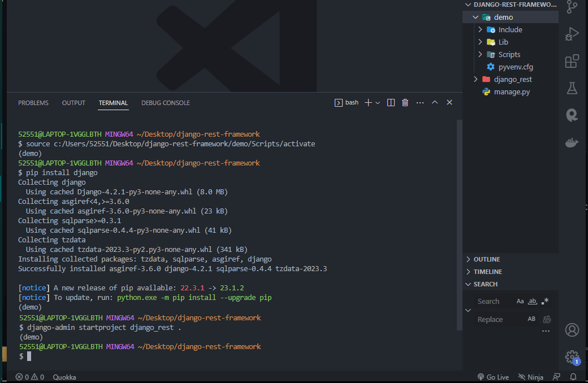The height and width of the screenshot is (383, 588).
Task: Open manage.py file
Action: tap(511, 92)
